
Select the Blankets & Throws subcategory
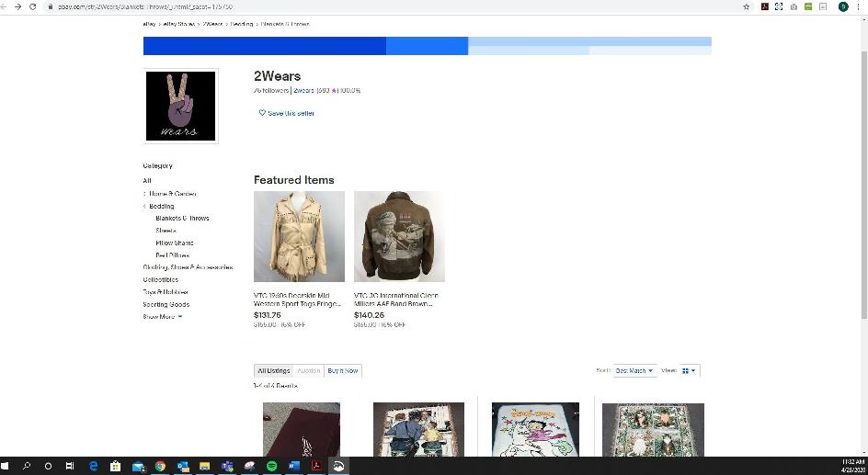coord(182,219)
